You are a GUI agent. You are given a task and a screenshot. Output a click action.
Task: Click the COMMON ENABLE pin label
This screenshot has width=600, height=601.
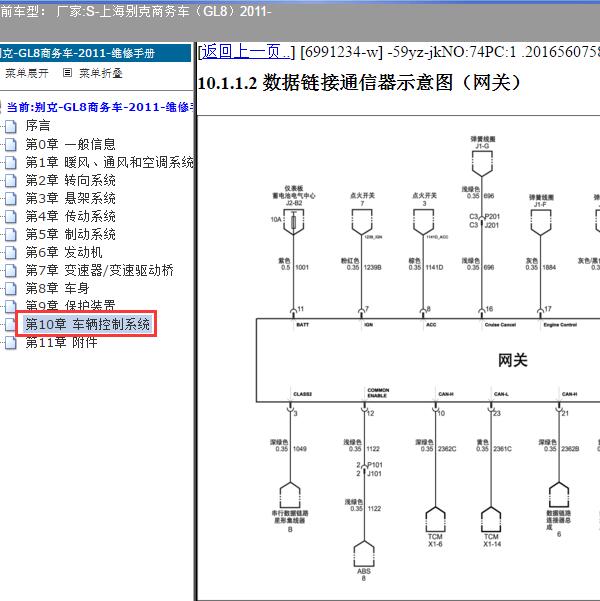378,392
